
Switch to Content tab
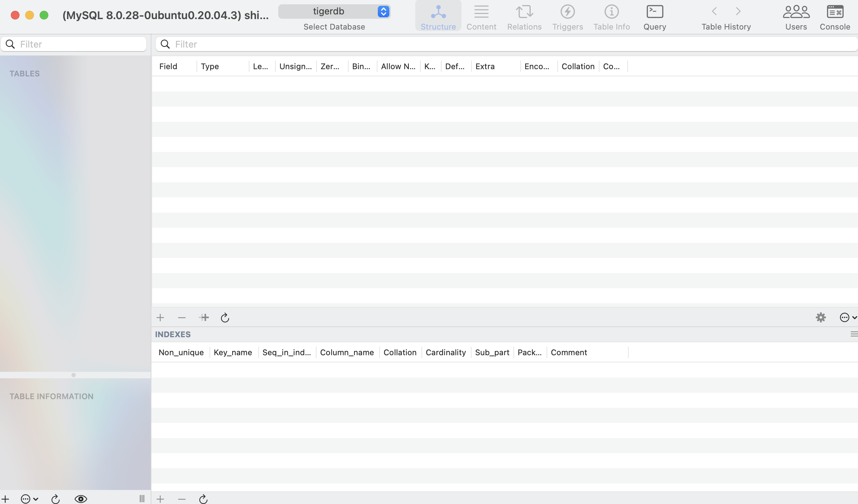click(481, 17)
